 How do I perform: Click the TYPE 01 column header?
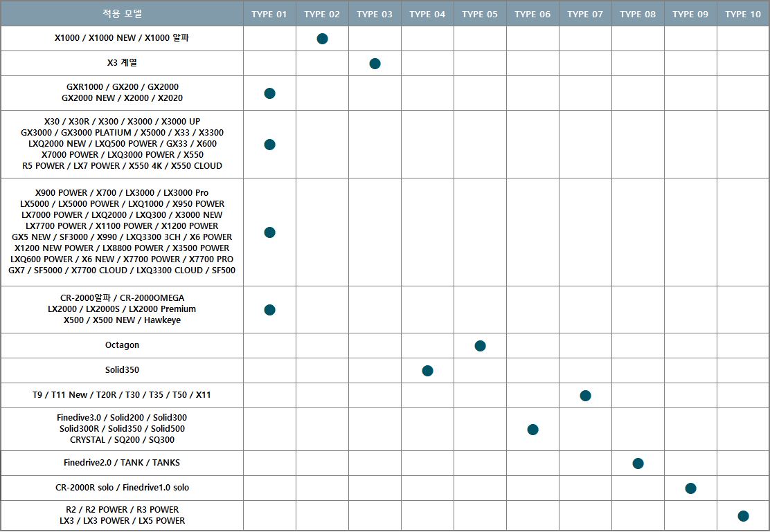point(269,14)
